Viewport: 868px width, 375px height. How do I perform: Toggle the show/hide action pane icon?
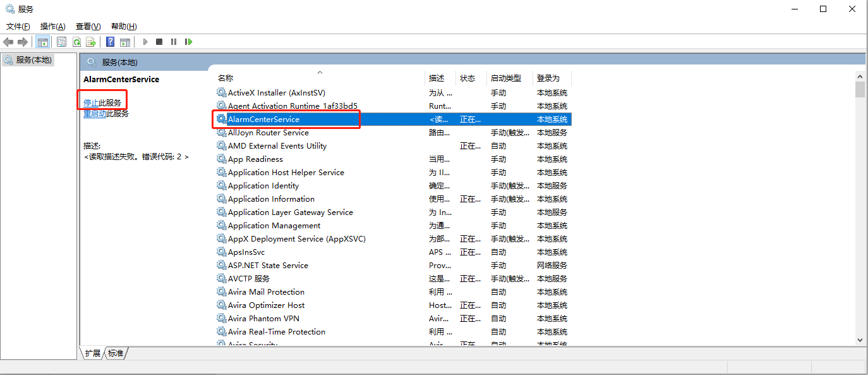click(125, 42)
